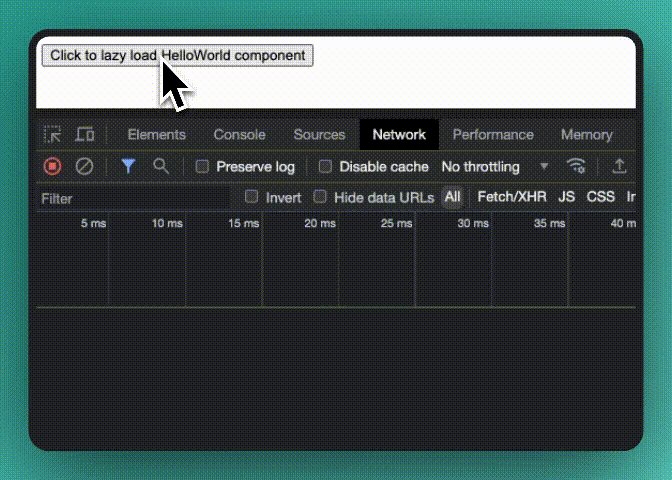Image resolution: width=672 pixels, height=480 pixels.
Task: Check the Disable cache option
Action: (325, 166)
